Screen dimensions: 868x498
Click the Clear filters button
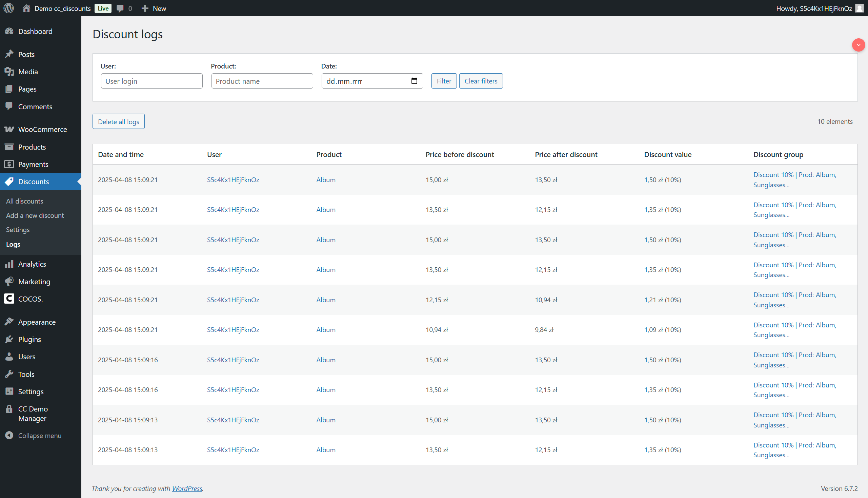(481, 81)
